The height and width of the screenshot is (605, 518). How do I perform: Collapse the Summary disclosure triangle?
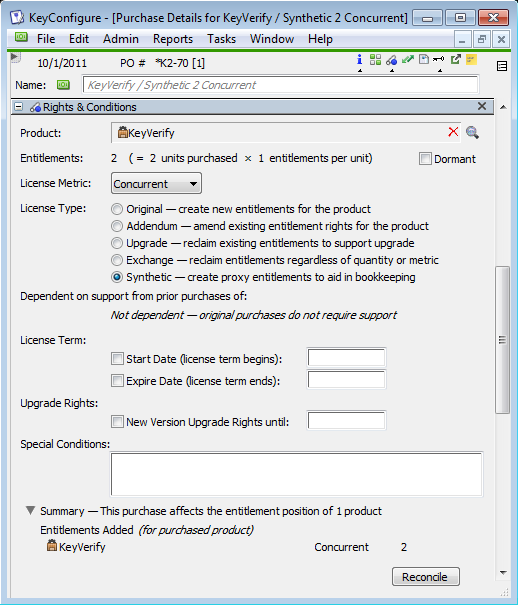[30, 510]
